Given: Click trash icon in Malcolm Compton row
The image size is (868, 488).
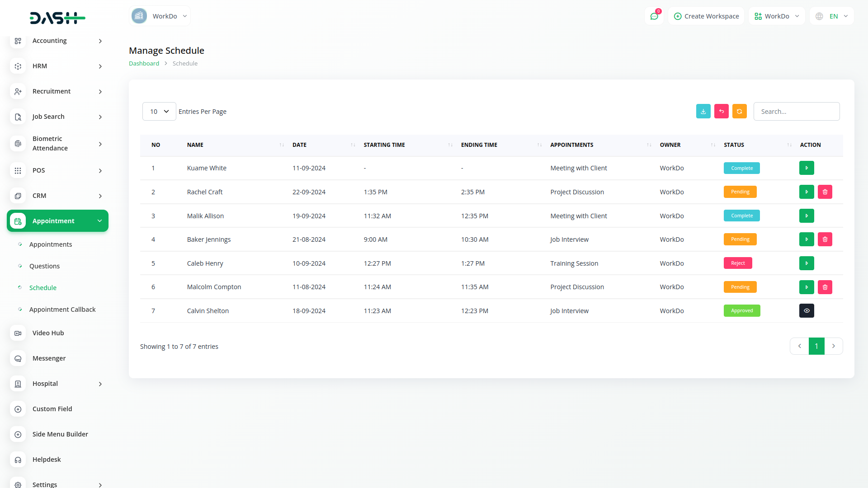Looking at the screenshot, I should coord(825,287).
